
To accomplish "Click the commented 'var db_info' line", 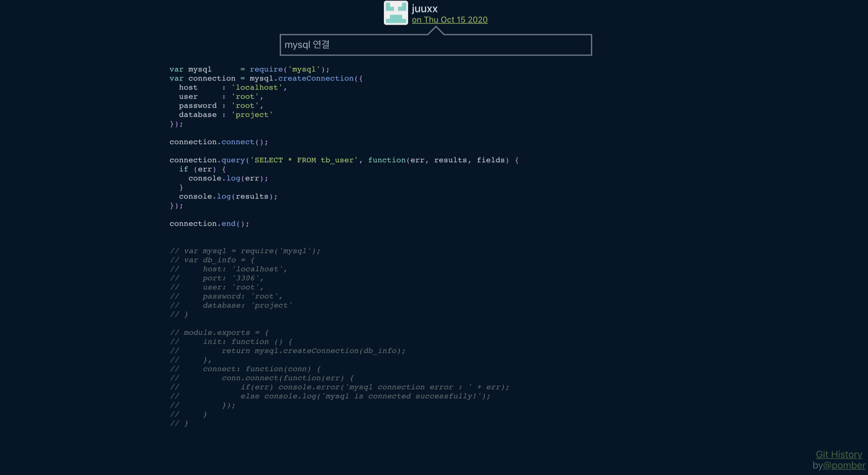I will 212,260.
